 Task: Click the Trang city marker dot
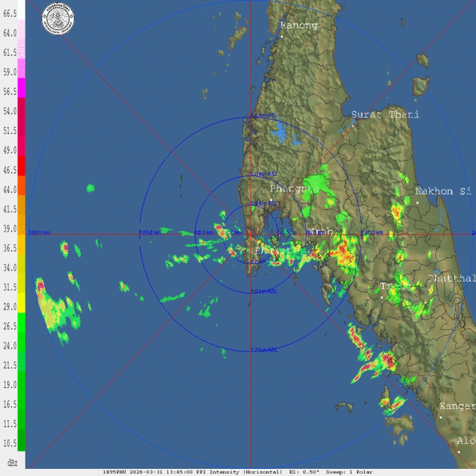(x=381, y=297)
